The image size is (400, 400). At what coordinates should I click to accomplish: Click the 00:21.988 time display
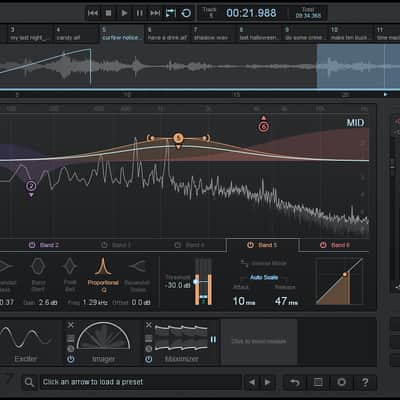coord(251,13)
